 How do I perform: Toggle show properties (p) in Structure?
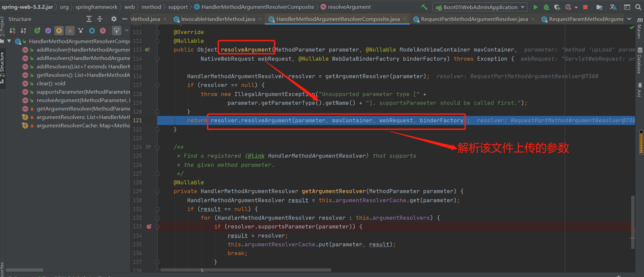(x=48, y=31)
